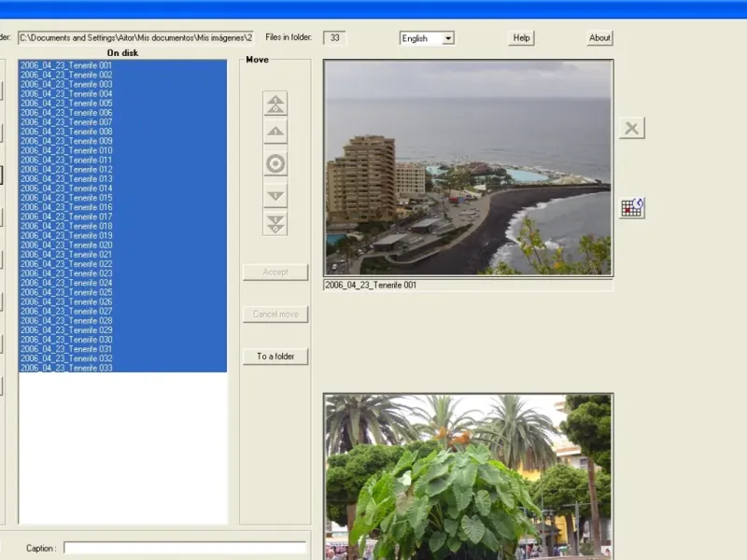This screenshot has width=747, height=560.
Task: Click the Accept button
Action: [x=275, y=273]
